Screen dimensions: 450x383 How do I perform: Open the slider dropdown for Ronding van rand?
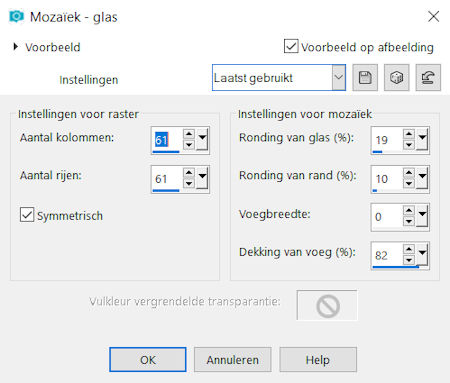(x=422, y=177)
